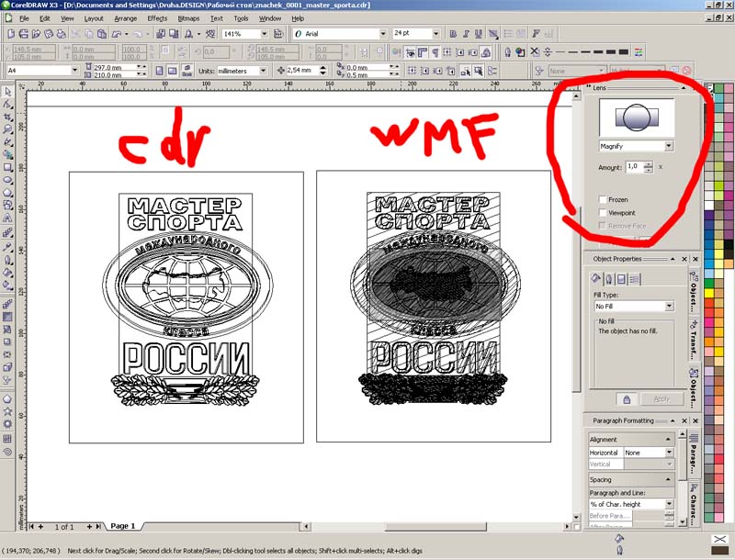Screen dimensions: 735x560
Task: Apply Bold text formatting
Action: [453, 34]
